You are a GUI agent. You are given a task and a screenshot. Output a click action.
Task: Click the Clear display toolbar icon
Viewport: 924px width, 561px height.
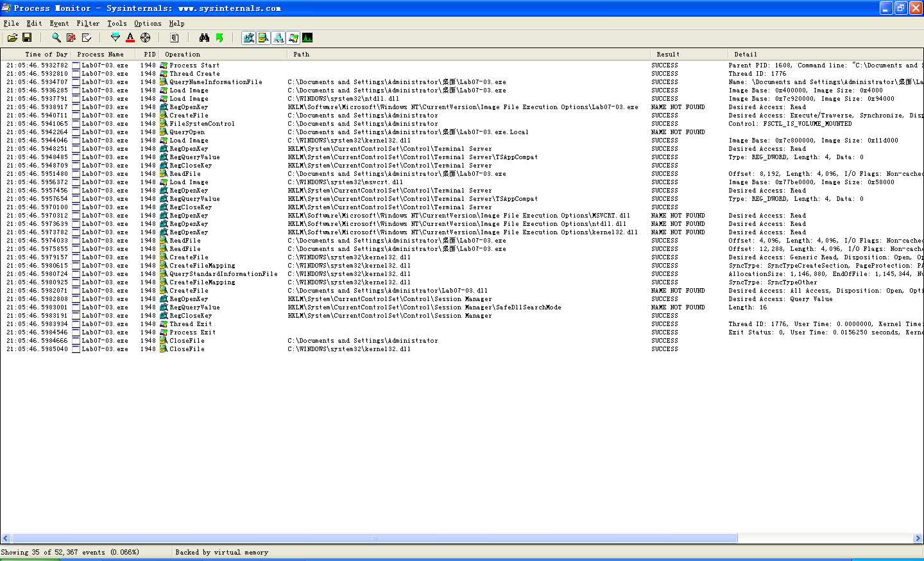coord(87,38)
